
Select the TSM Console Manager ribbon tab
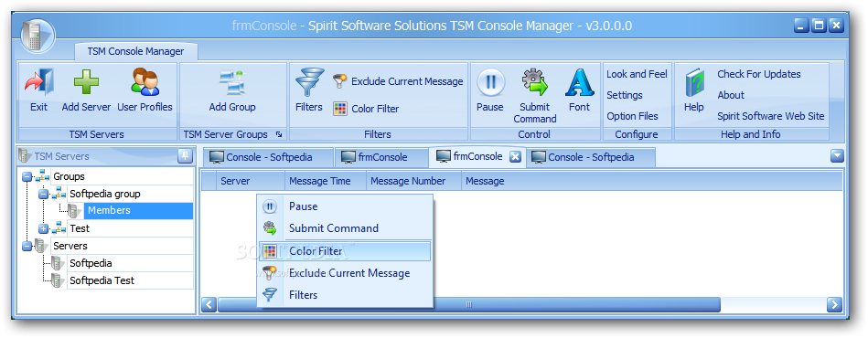click(135, 51)
